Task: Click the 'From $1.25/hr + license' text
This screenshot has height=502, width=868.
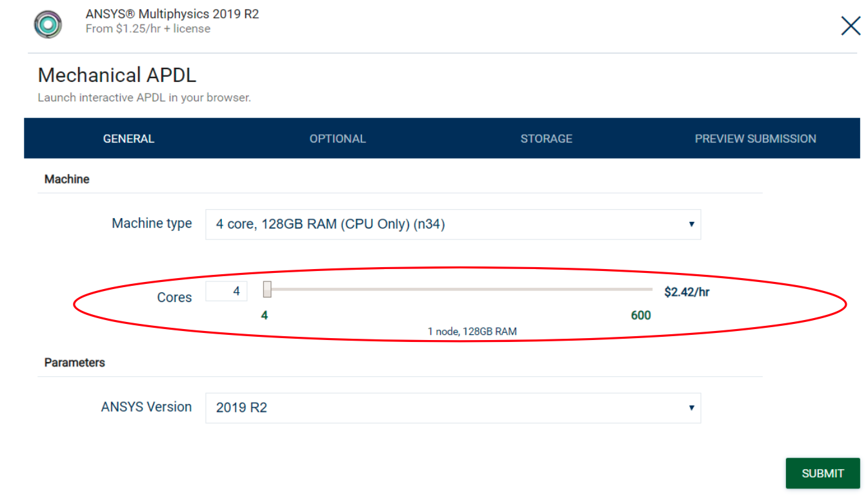Action: (148, 29)
